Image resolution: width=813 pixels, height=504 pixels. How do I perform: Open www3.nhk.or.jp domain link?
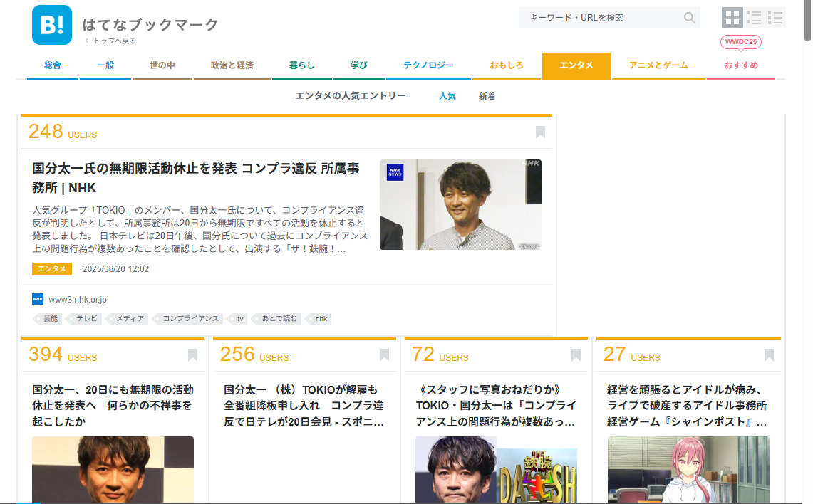pyautogui.click(x=77, y=300)
